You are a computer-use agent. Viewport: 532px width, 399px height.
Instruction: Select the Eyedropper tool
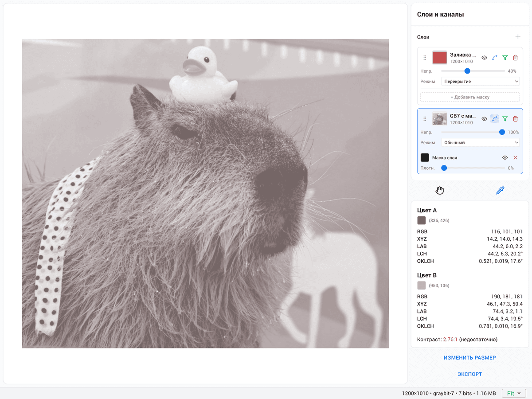[500, 191]
